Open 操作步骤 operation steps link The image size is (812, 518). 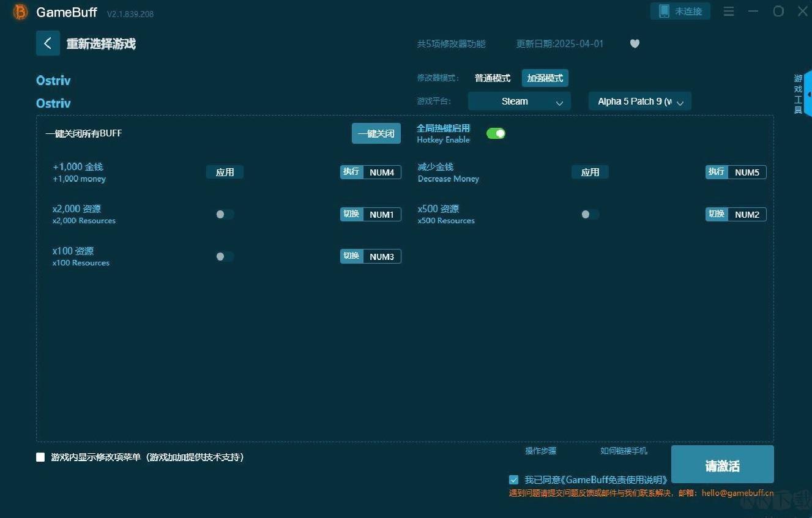pyautogui.click(x=541, y=451)
